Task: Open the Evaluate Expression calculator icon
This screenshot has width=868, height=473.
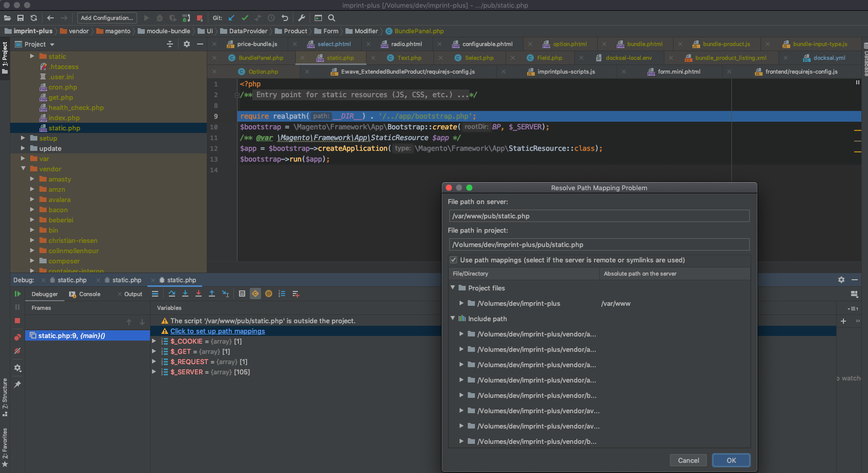Action: click(242, 294)
